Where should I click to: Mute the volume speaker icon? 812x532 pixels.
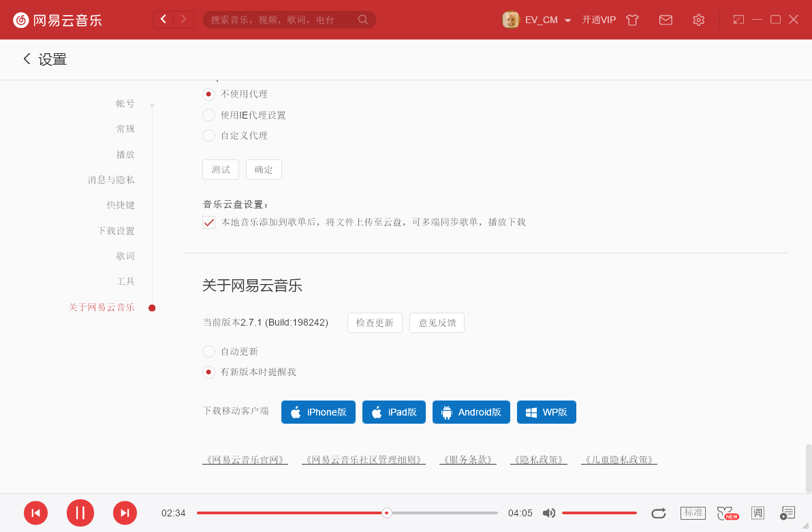click(549, 512)
